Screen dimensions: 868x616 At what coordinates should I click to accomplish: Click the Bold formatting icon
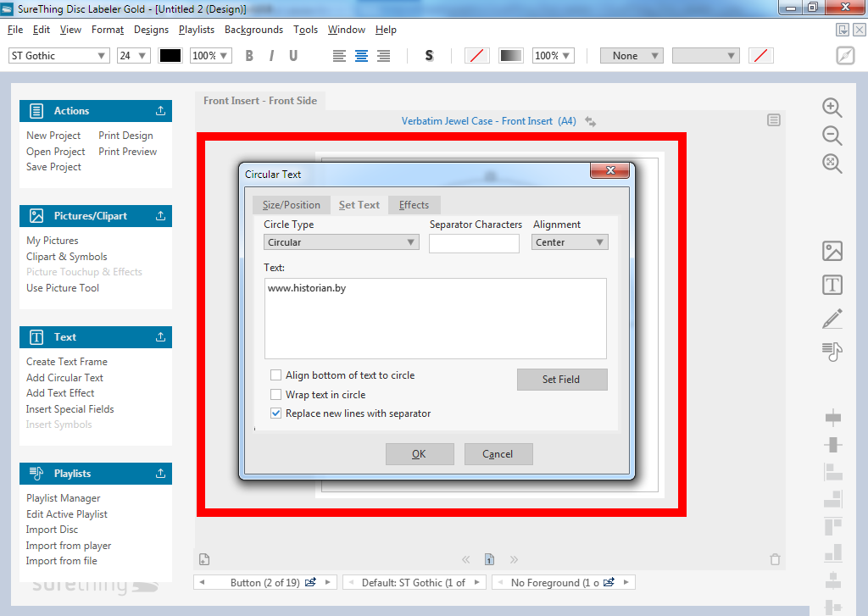point(249,56)
